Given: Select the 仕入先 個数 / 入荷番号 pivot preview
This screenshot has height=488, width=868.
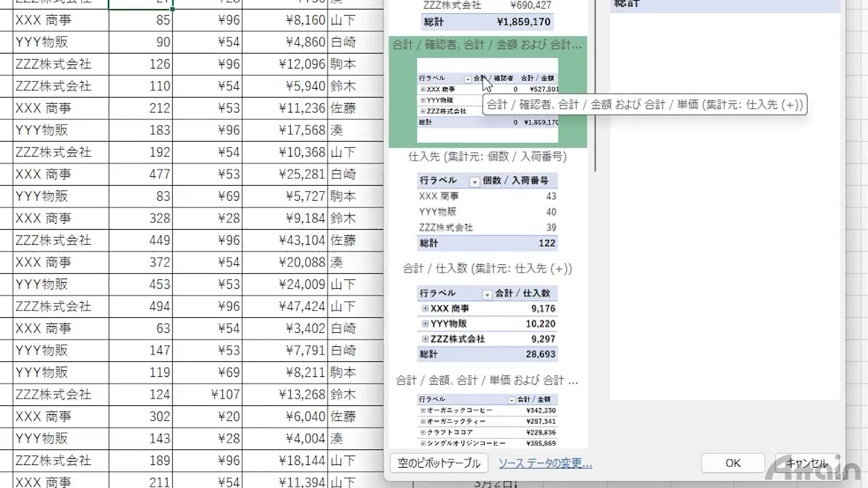Looking at the screenshot, I should point(487,211).
